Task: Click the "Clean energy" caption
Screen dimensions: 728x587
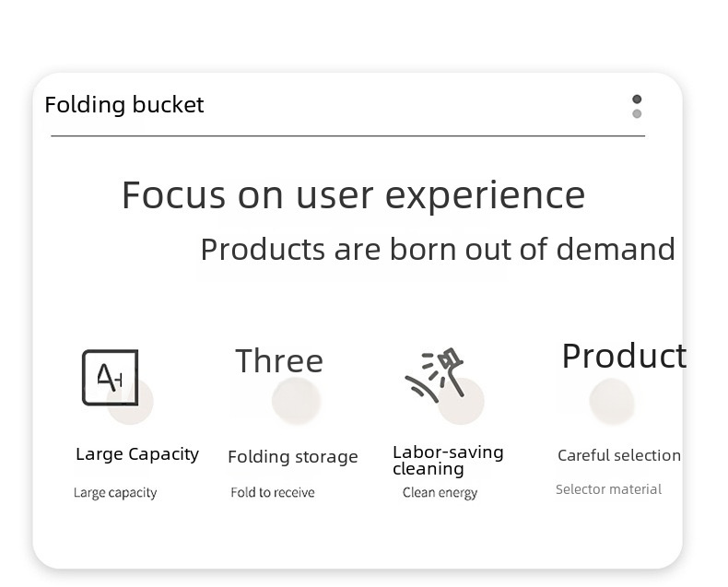Action: 440,493
